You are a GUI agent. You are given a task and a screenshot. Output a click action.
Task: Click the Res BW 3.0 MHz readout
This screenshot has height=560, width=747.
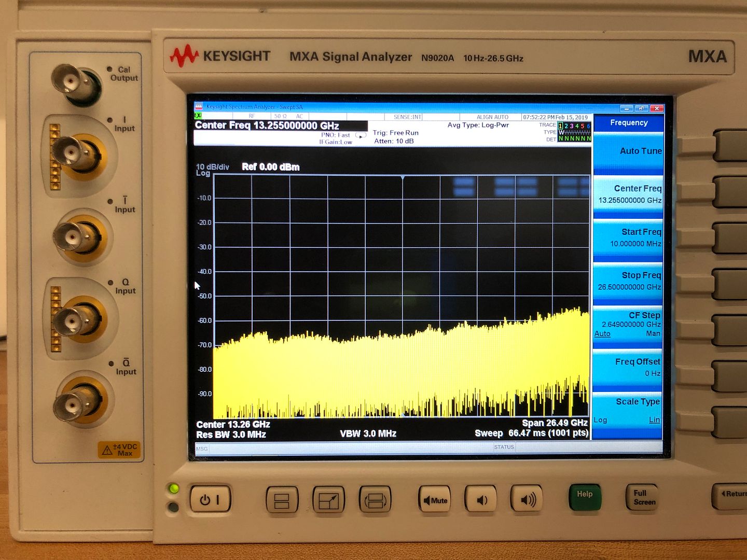point(231,435)
